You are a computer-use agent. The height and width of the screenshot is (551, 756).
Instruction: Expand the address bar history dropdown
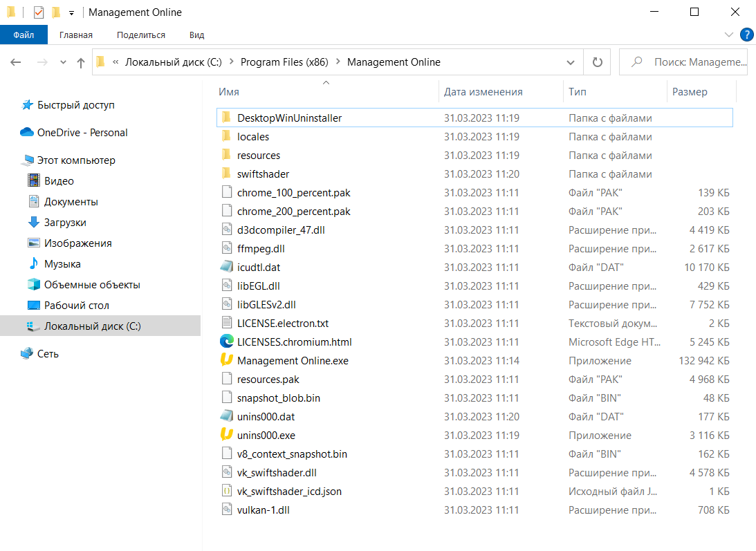coord(571,62)
